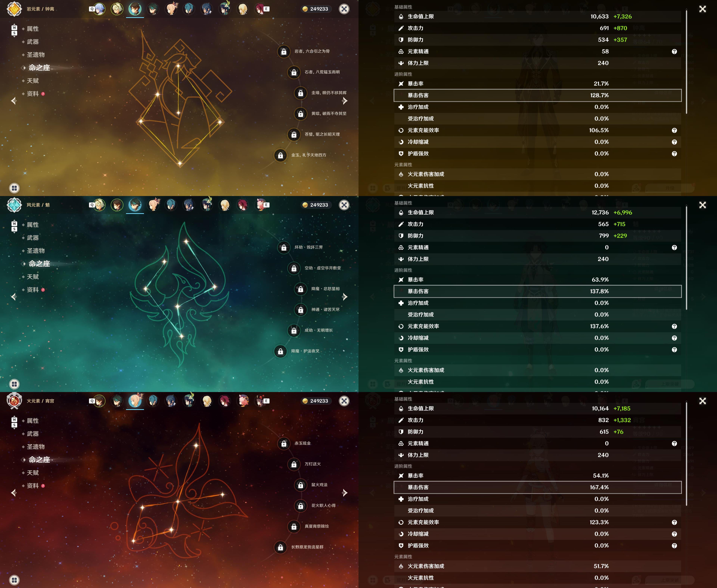
Task: Open 武器 tab on Yoimiya's screen
Action: point(32,434)
